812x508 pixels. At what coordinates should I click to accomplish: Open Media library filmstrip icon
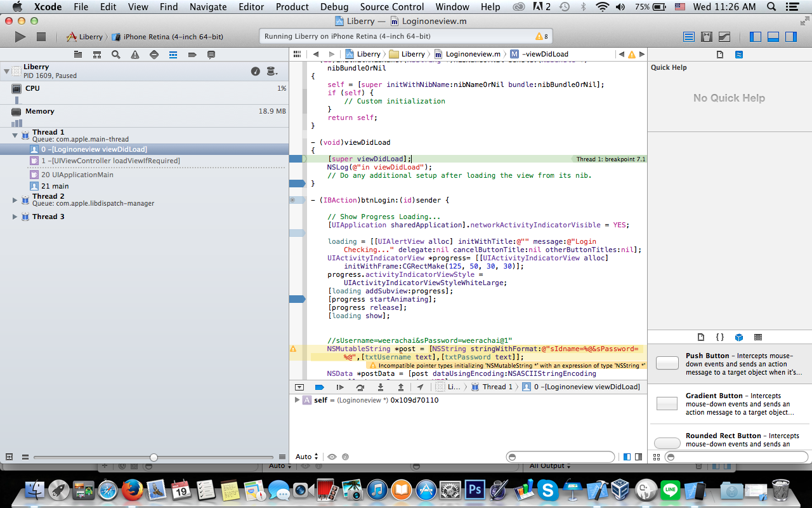[x=758, y=337]
